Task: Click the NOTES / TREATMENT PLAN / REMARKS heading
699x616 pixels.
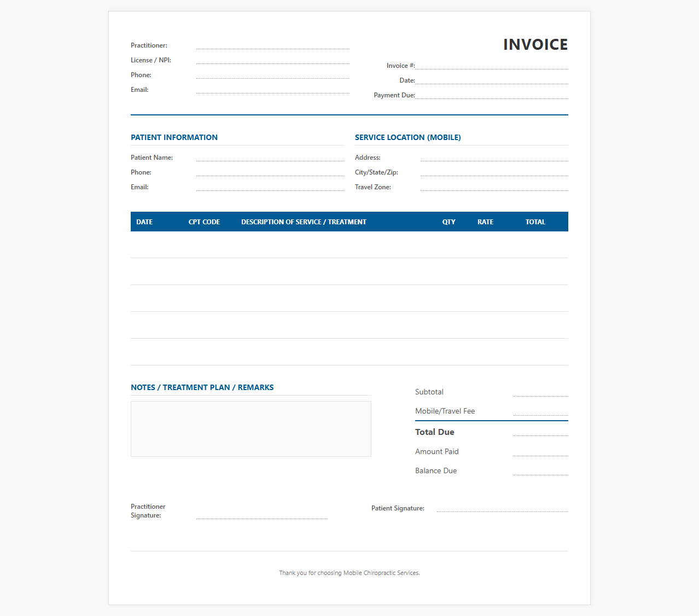Action: coord(202,387)
